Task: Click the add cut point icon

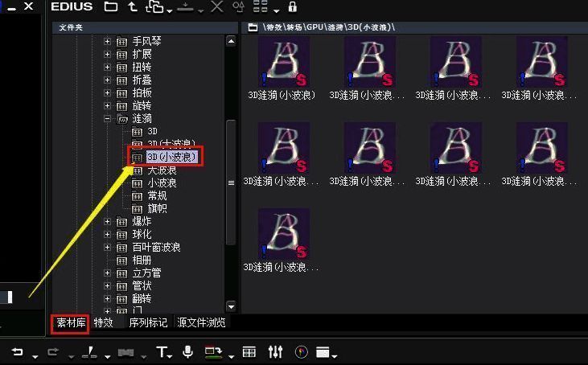Action: point(89,352)
